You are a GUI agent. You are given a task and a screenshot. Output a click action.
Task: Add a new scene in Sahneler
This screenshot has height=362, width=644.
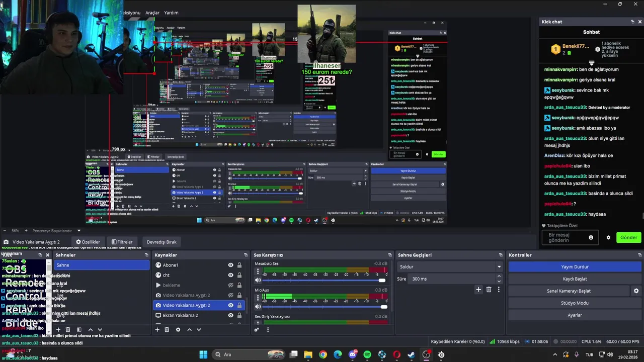[x=58, y=330]
